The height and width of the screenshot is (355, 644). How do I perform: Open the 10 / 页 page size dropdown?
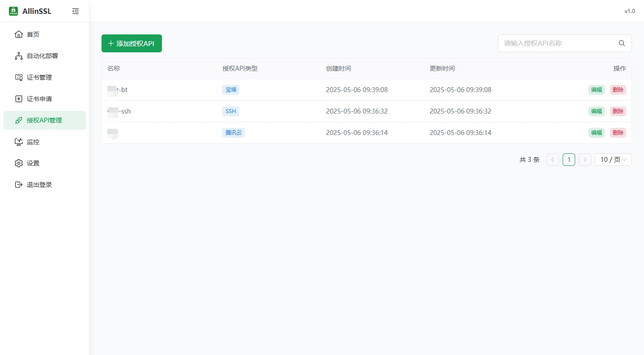(613, 160)
